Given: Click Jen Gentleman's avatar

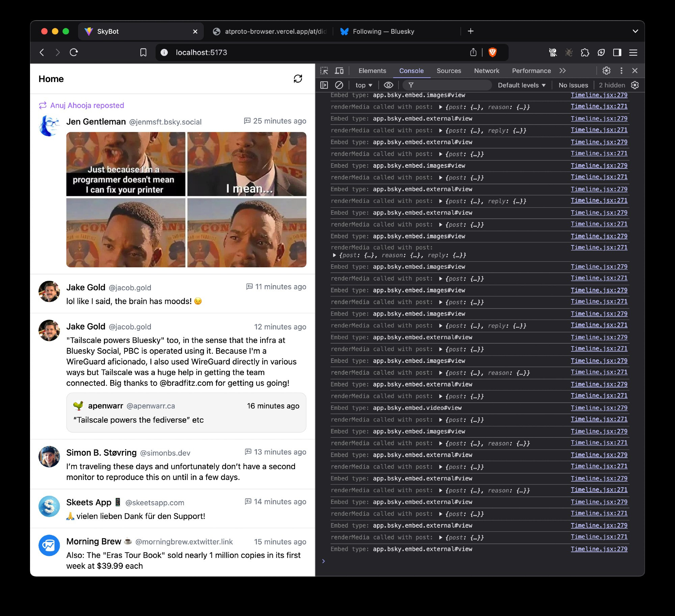Looking at the screenshot, I should pos(49,125).
